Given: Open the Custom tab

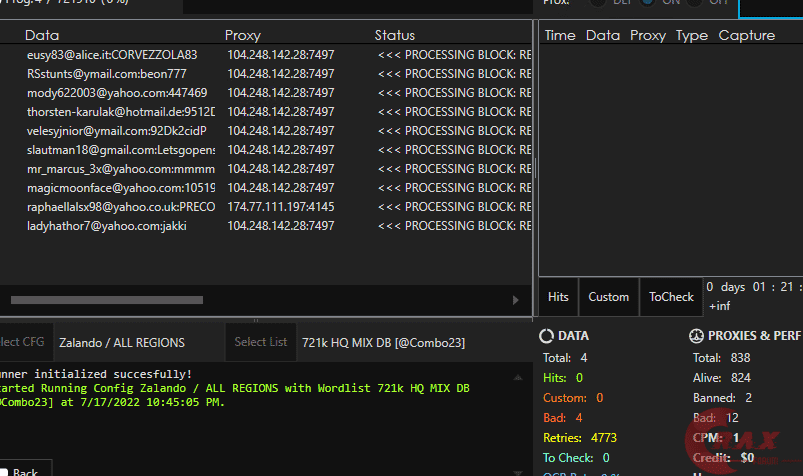Looking at the screenshot, I should 608,297.
